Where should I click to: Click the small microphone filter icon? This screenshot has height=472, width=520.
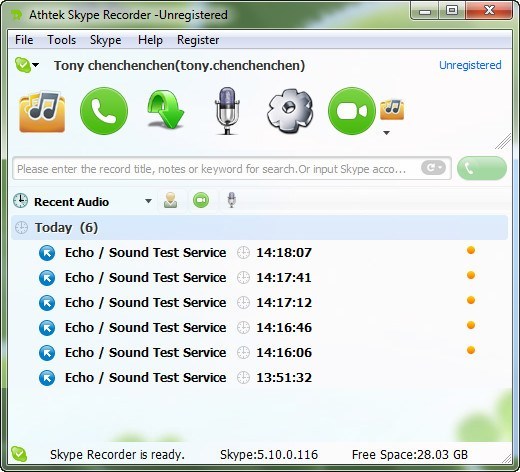[x=231, y=200]
